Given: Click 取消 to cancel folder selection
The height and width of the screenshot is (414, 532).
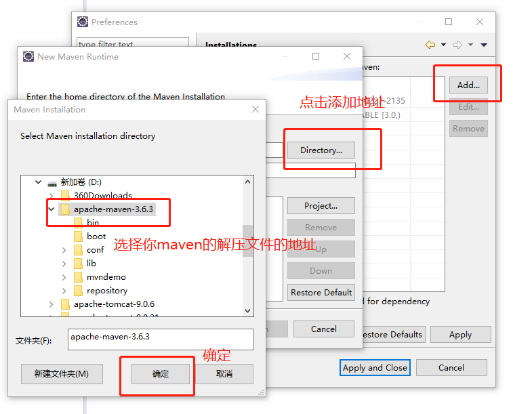Looking at the screenshot, I should pyautogui.click(x=224, y=374).
